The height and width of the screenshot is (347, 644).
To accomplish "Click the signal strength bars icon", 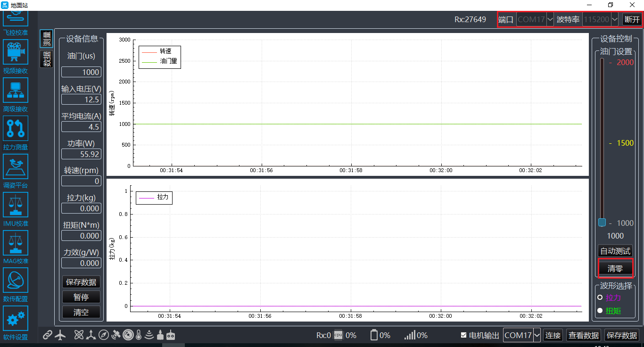I will point(410,335).
